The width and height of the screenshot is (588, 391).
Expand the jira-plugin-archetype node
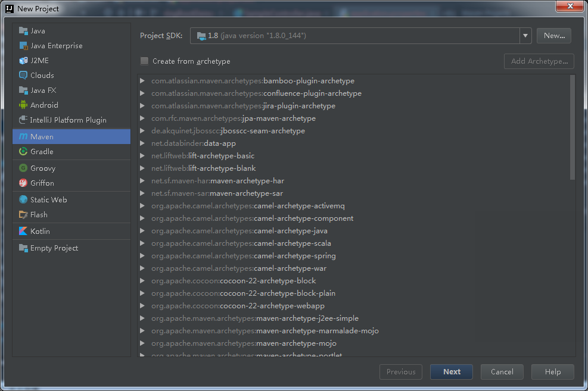(142, 106)
